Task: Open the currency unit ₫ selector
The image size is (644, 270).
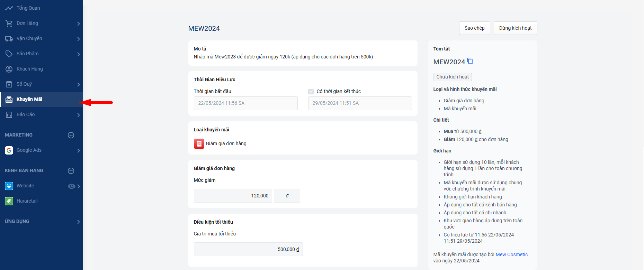Action: 287,196
